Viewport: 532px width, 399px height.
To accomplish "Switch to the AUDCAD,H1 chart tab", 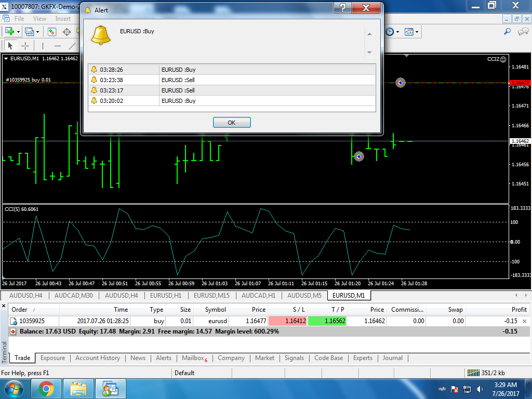I will [x=259, y=296].
